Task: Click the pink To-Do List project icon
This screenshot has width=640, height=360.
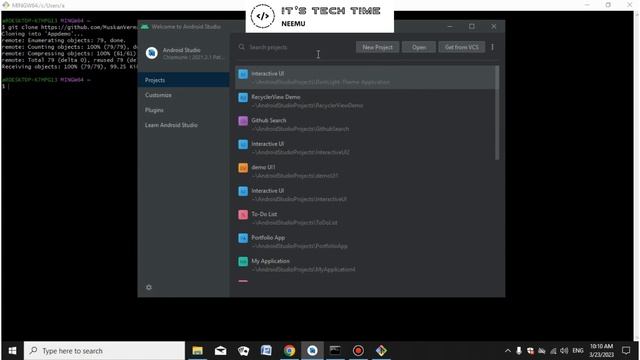Action: [243, 215]
